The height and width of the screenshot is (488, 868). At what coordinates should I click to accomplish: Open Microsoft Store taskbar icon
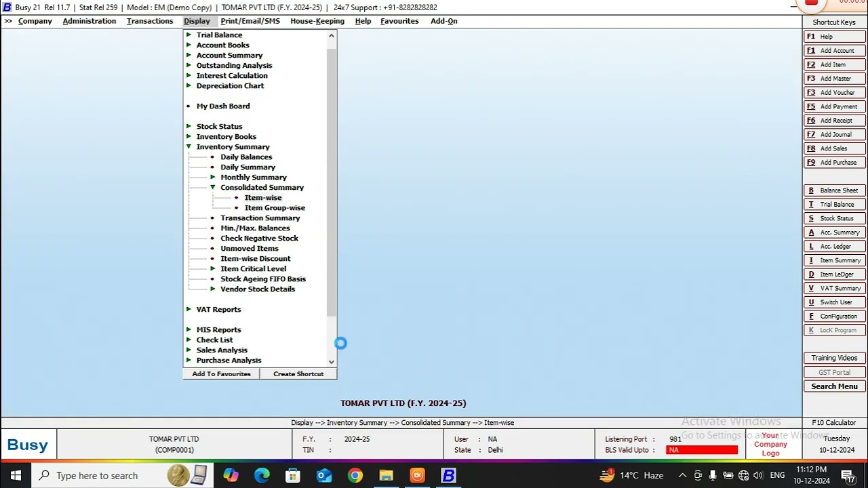click(293, 476)
